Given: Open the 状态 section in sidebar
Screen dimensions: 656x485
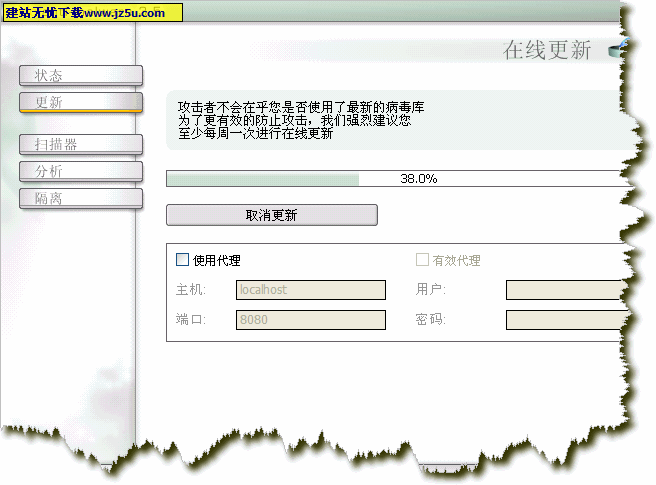Looking at the screenshot, I should tap(81, 75).
